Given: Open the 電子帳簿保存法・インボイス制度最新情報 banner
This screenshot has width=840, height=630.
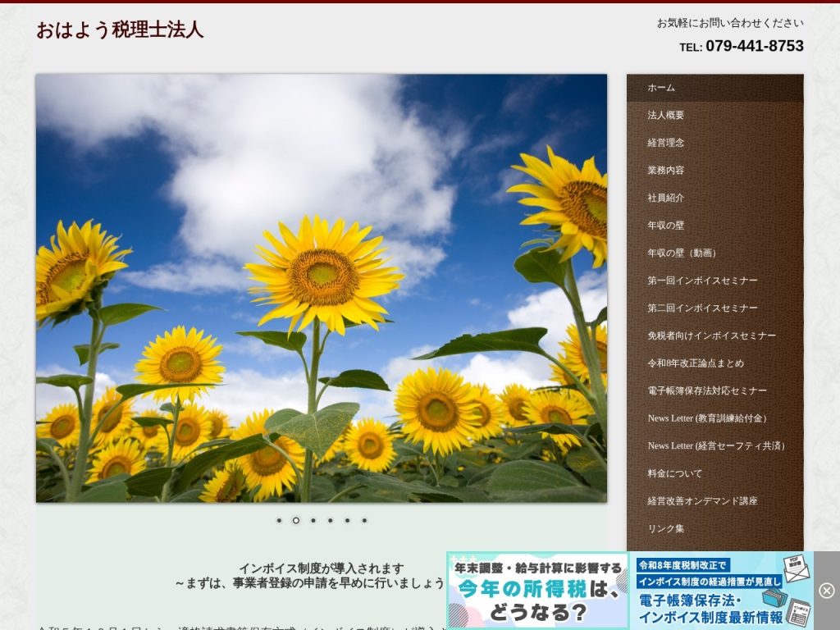Looking at the screenshot, I should pyautogui.click(x=723, y=591).
